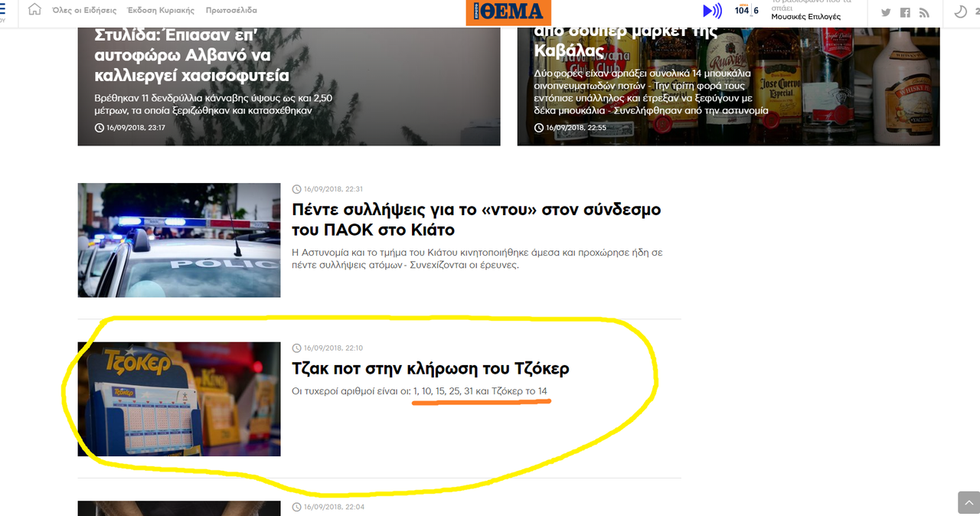The height and width of the screenshot is (516, 980).
Task: Click the 16/09/2018, 22:04 timestamp
Action: [x=328, y=507]
